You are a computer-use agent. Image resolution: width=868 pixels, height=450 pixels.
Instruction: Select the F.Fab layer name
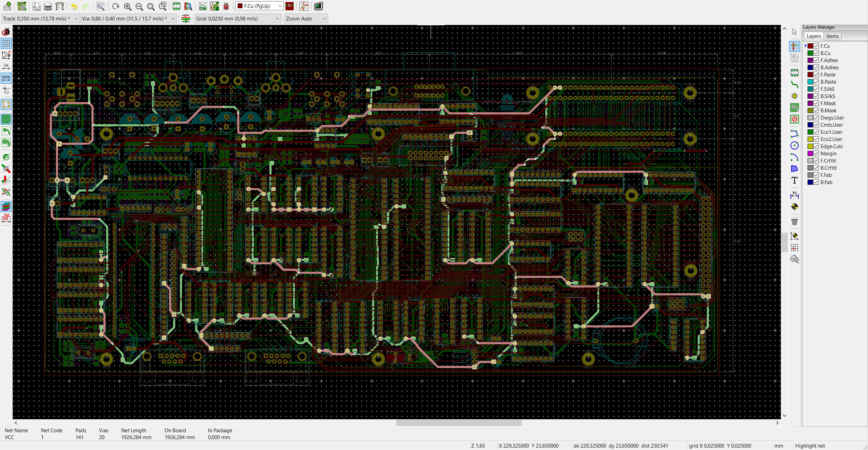[826, 175]
